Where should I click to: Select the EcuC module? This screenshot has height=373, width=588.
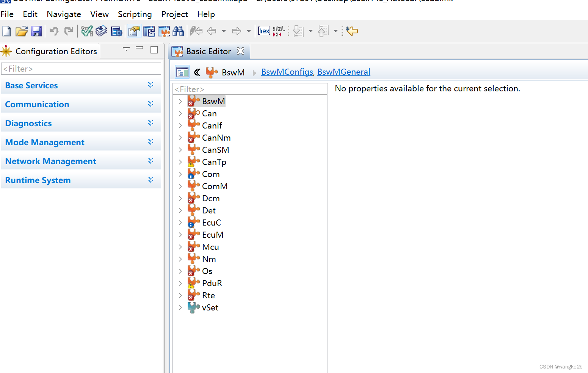(x=212, y=223)
